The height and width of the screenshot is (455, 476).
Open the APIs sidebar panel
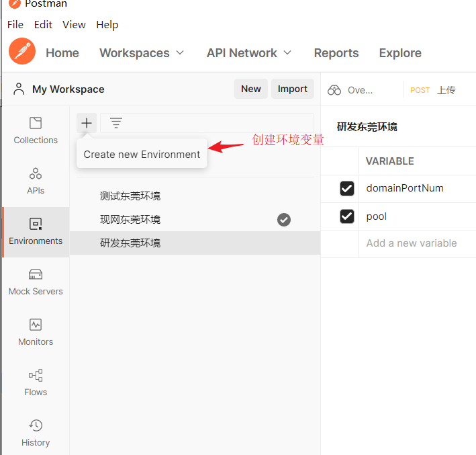(x=36, y=181)
